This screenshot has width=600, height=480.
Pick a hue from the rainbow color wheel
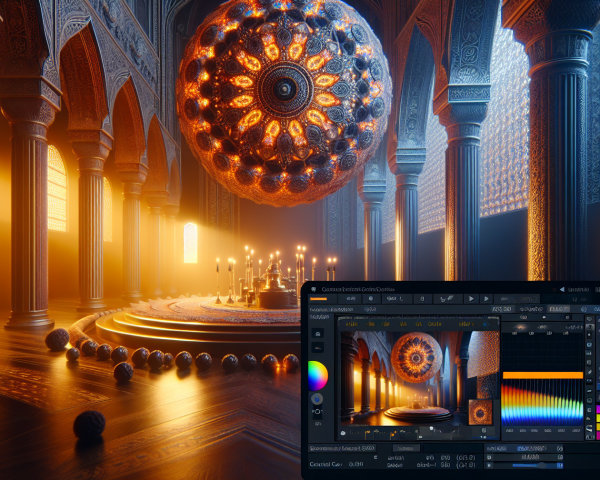tap(317, 376)
